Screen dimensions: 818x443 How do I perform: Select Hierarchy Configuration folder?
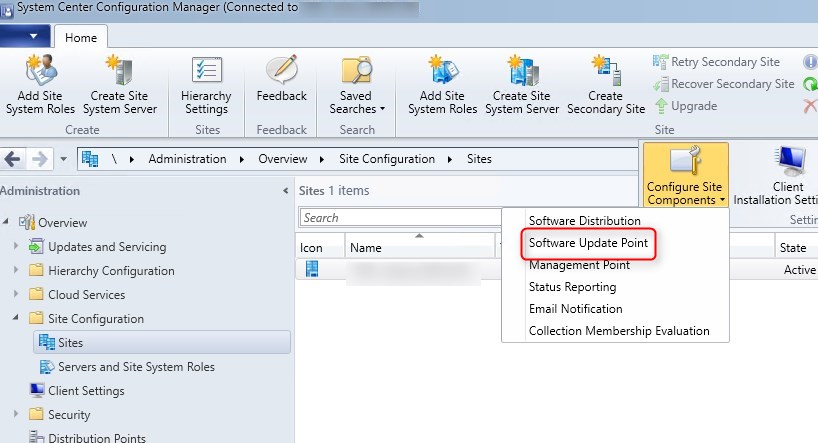point(111,271)
